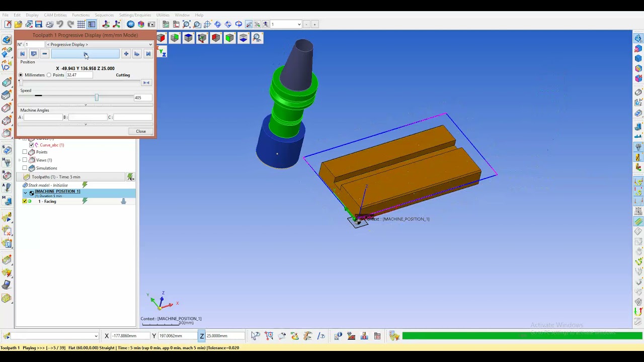This screenshot has width=644, height=362.
Task: Click the position progress slider handle
Action: tap(20, 82)
